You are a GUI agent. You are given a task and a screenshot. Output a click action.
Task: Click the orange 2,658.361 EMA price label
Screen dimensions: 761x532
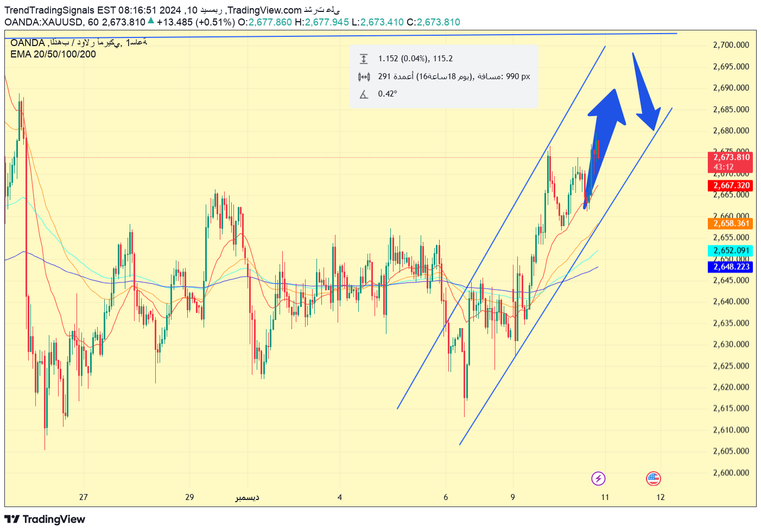pos(730,223)
